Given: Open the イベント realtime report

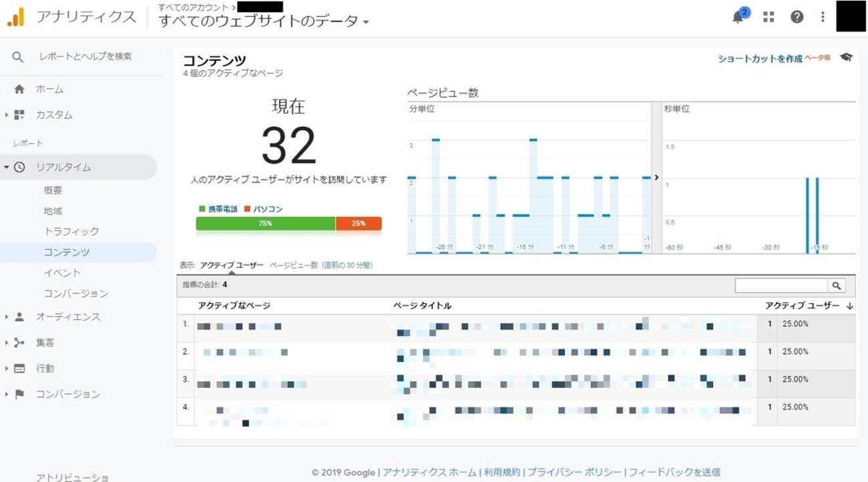Looking at the screenshot, I should point(62,273).
